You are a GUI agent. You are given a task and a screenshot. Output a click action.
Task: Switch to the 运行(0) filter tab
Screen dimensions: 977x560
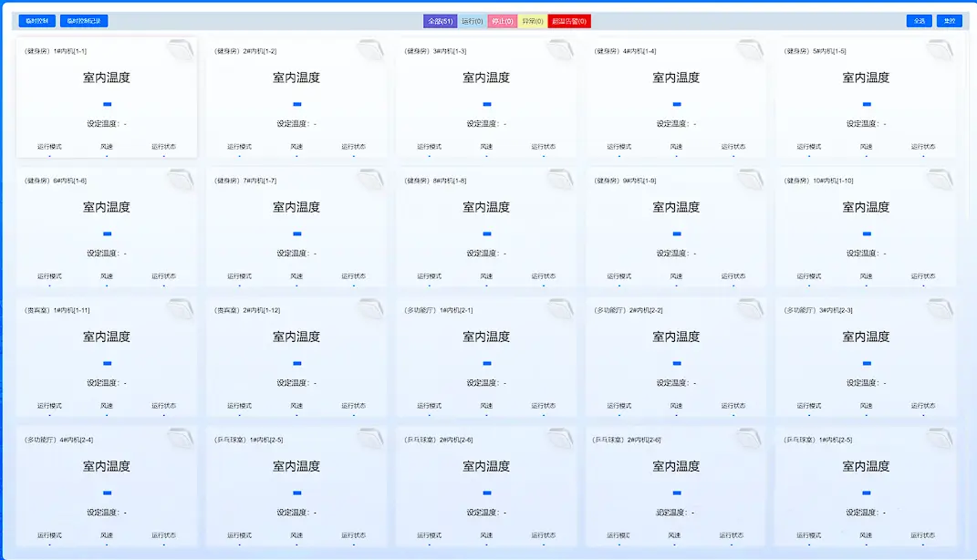(472, 21)
